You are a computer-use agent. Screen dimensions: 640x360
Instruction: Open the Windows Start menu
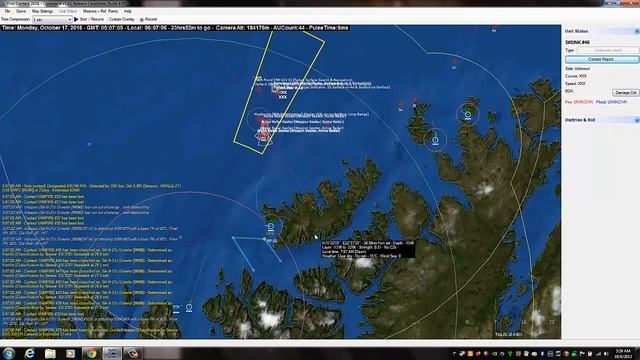(9, 353)
